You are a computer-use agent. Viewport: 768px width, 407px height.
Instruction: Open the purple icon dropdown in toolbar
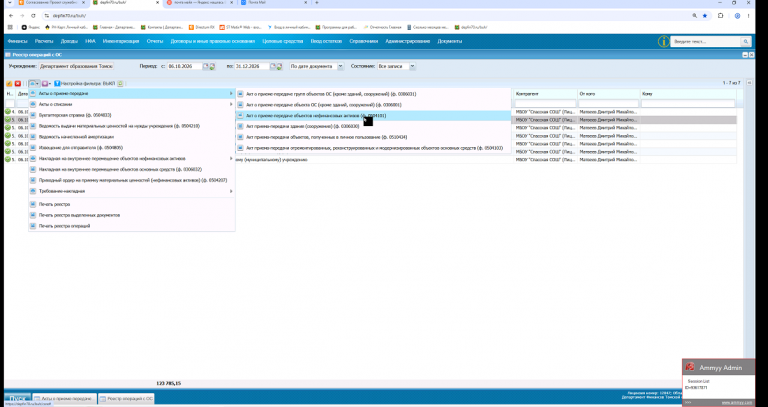[x=47, y=84]
